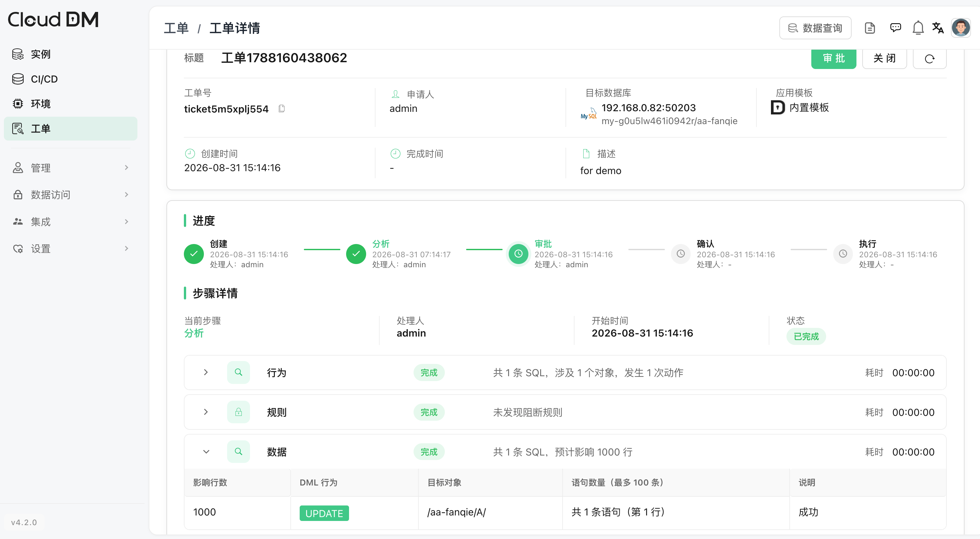This screenshot has width=980, height=539.
Task: Expand the 数据访问 submenu arrow
Action: 127,195
